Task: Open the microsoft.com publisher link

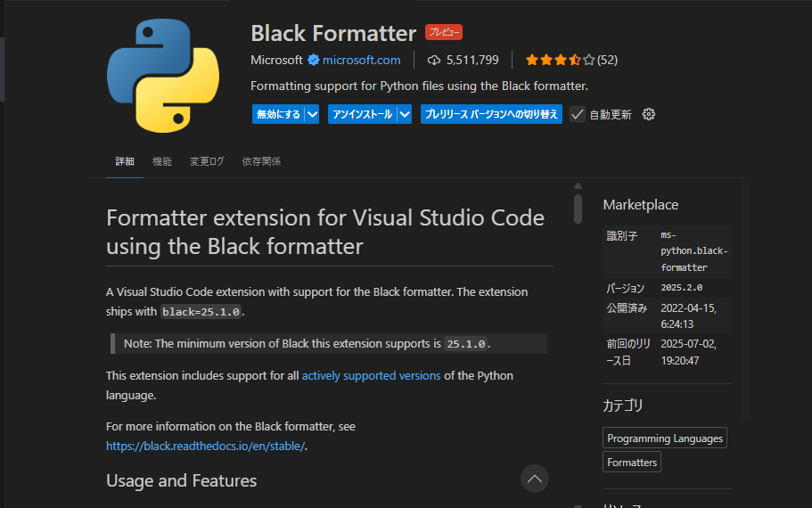Action: [361, 61]
